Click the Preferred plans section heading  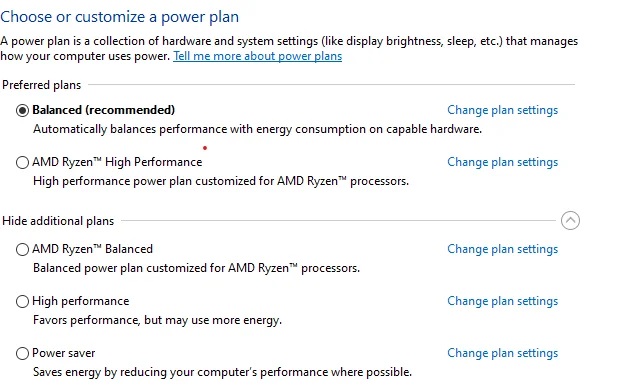tap(41, 85)
